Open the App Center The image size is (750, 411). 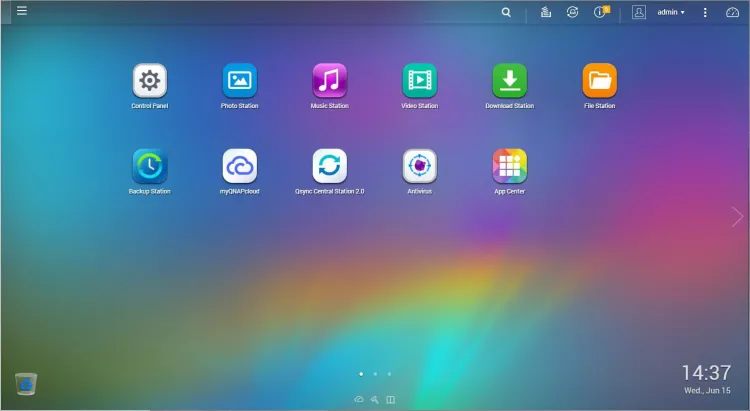[509, 165]
